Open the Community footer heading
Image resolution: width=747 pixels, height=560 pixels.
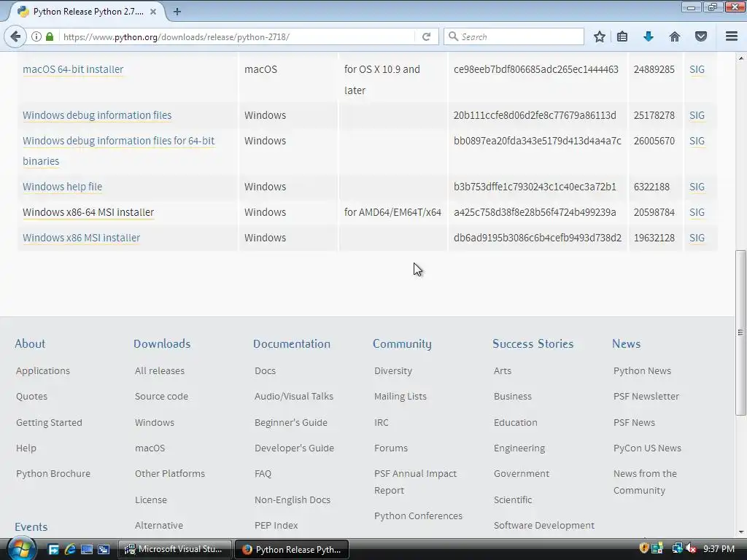pyautogui.click(x=402, y=343)
